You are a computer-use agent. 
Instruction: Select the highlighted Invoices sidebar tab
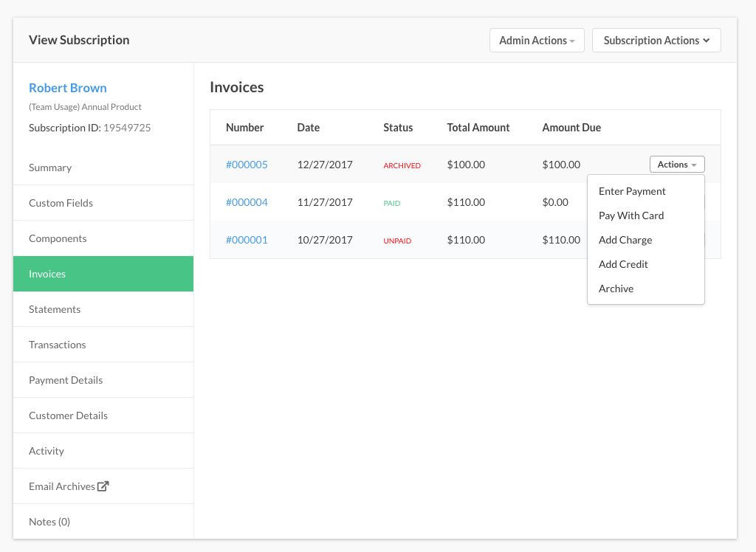[x=103, y=274]
